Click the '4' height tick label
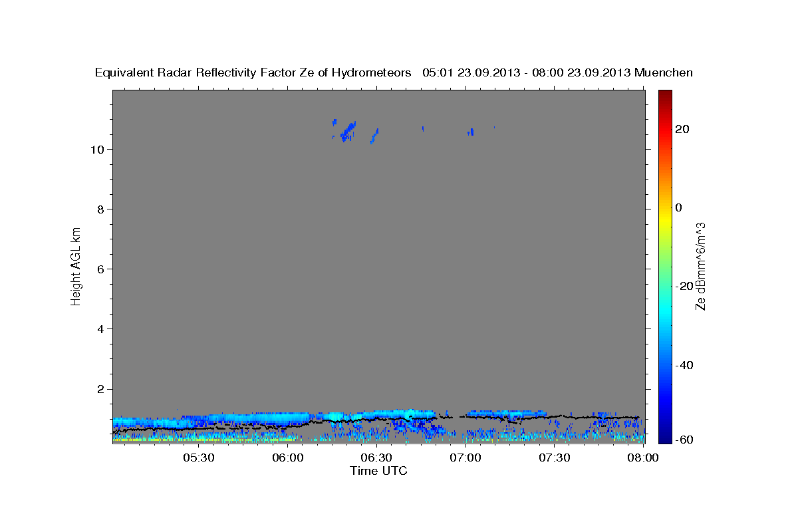The width and height of the screenshot is (798, 532). click(x=100, y=329)
